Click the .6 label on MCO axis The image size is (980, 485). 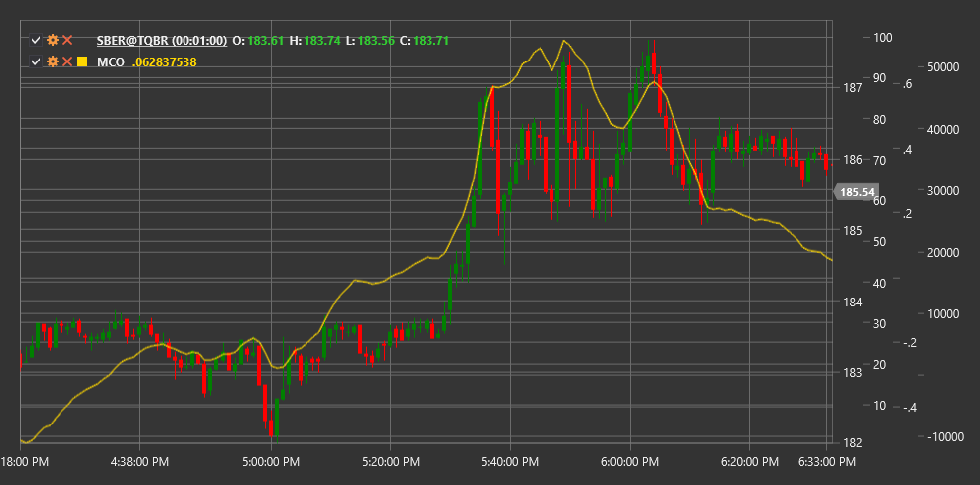(x=907, y=84)
